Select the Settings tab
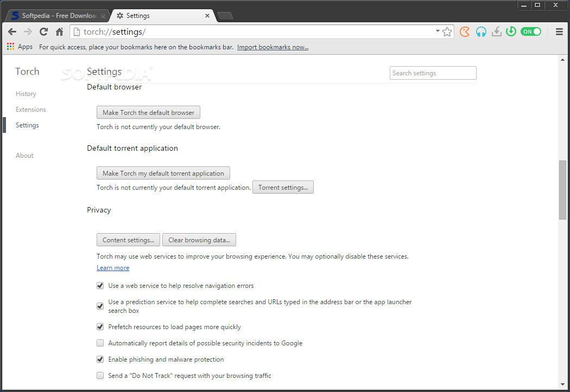This screenshot has width=570, height=392. pyautogui.click(x=162, y=16)
